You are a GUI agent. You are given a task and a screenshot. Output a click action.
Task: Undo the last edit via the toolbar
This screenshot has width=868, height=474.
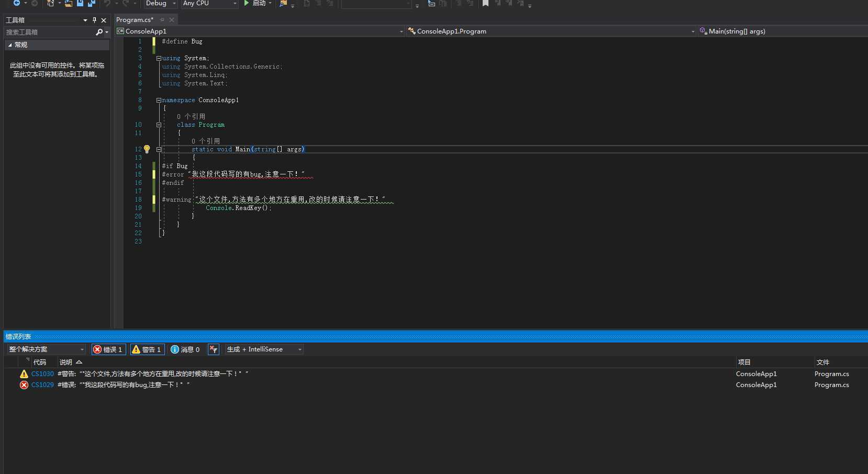(x=107, y=3)
